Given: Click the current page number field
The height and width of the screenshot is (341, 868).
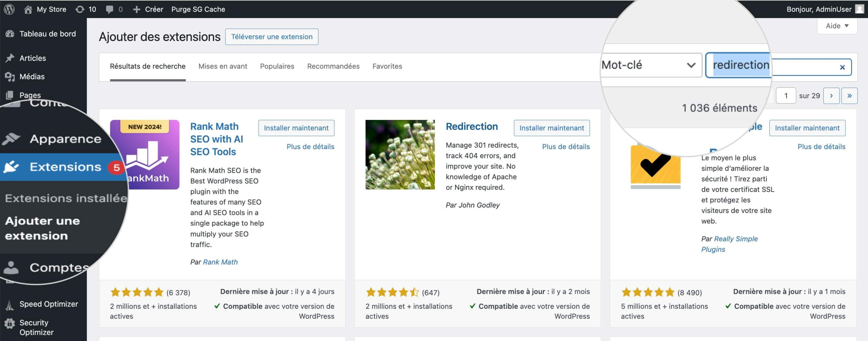Looking at the screenshot, I should tap(786, 96).
